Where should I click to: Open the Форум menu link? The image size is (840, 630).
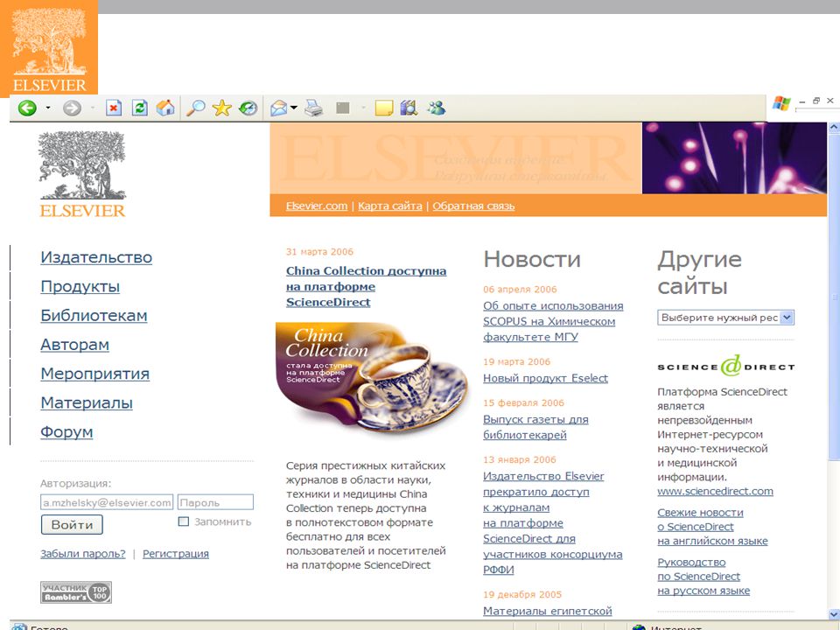click(67, 431)
